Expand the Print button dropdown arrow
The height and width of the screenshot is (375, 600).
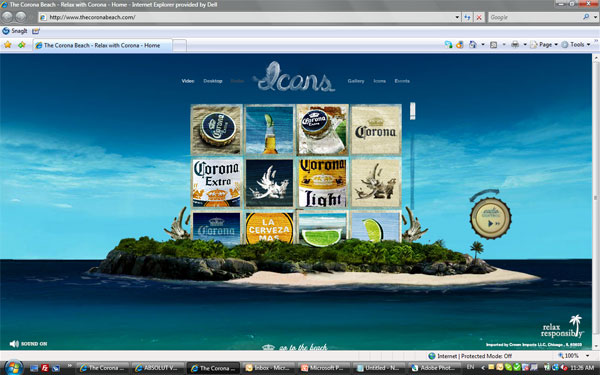pyautogui.click(x=525, y=45)
